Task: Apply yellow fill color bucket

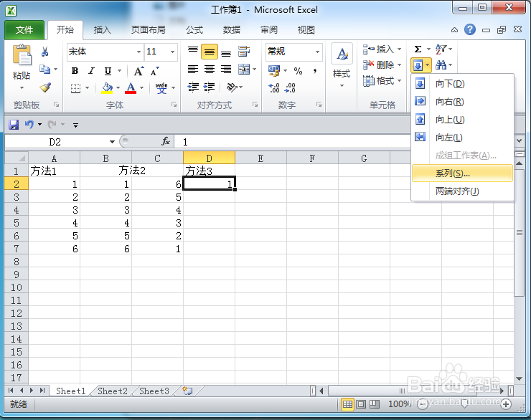Action: click(x=108, y=88)
